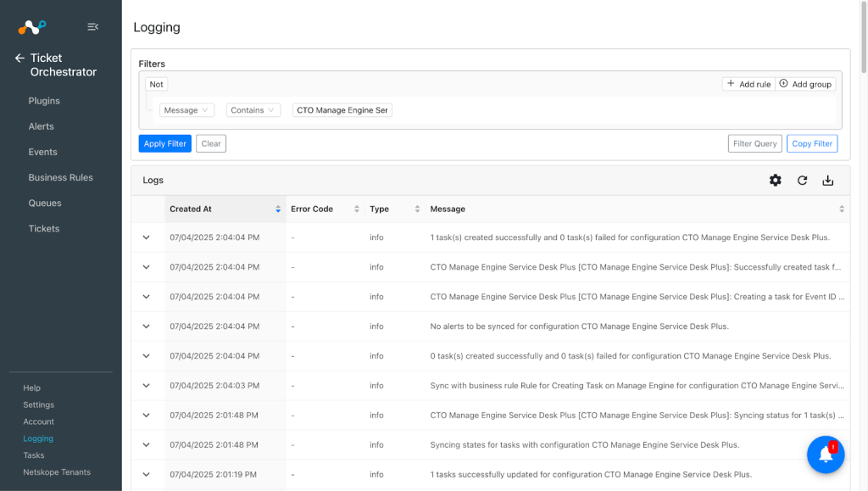Expand the '1 tasks successfully updated' row
868x491 pixels.
click(146, 474)
